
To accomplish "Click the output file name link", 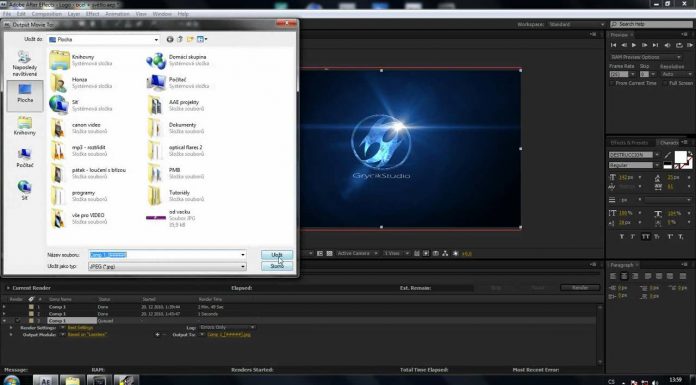I will pyautogui.click(x=229, y=334).
